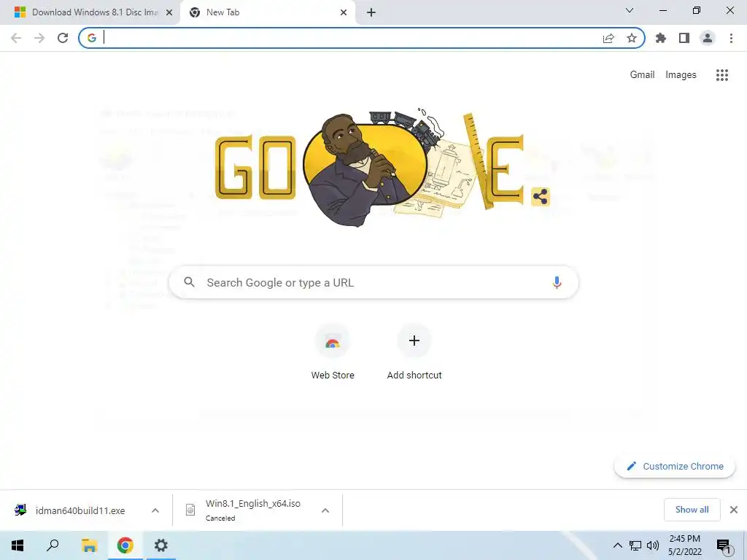Viewport: 747px width, 560px height.
Task: Click Show all downloads button
Action: [x=692, y=510]
